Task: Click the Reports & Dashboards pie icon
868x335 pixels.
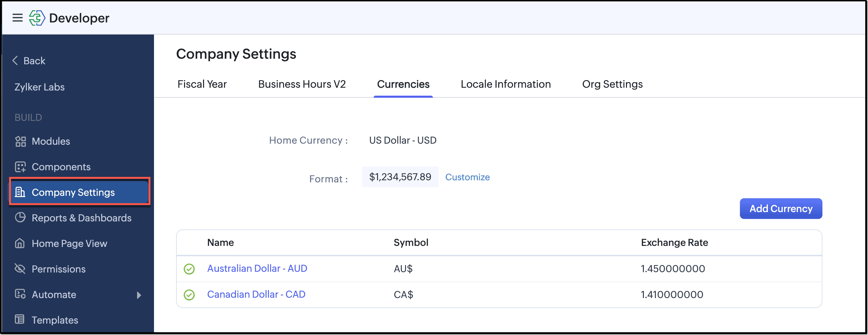Action: coord(20,218)
